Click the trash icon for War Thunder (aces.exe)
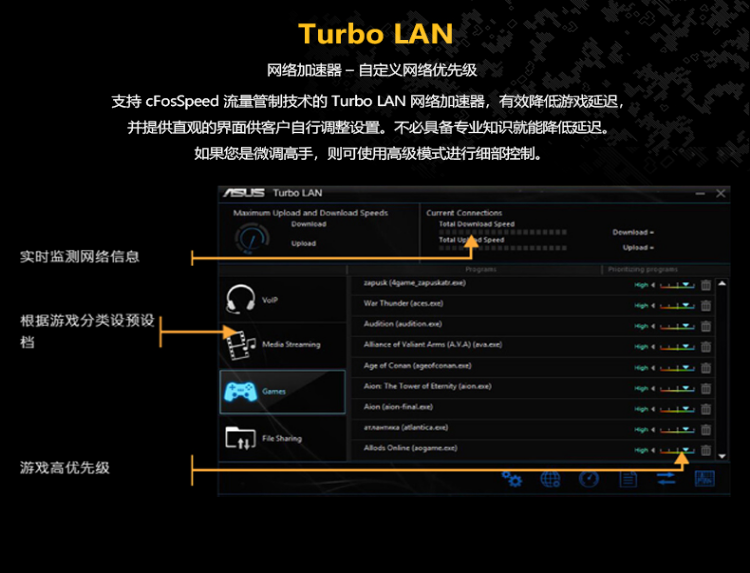Screen dimensions: 750x573 706,306
